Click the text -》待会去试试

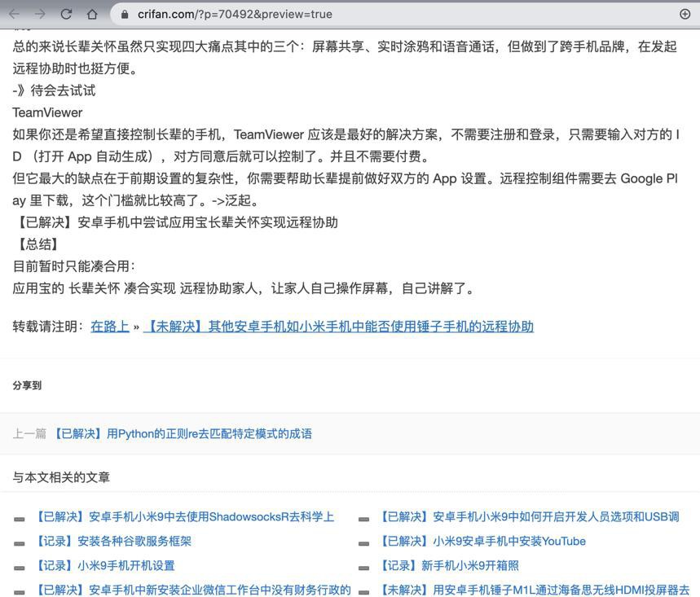coord(54,90)
